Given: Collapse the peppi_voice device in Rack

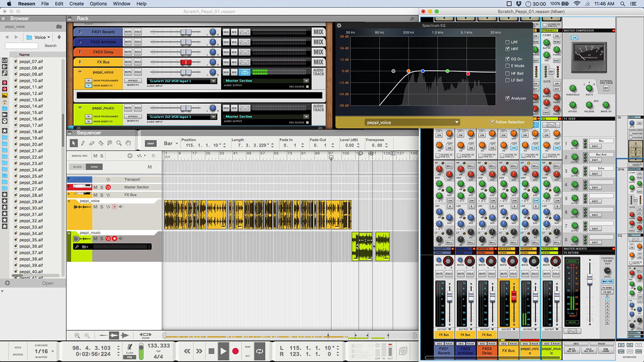Looking at the screenshot, I should tap(80, 72).
